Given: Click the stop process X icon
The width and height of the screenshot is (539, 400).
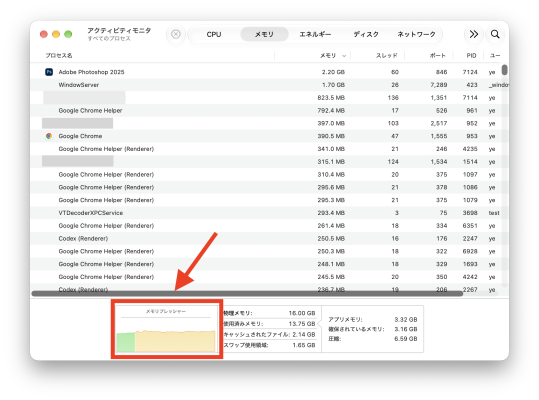Looking at the screenshot, I should click(176, 34).
